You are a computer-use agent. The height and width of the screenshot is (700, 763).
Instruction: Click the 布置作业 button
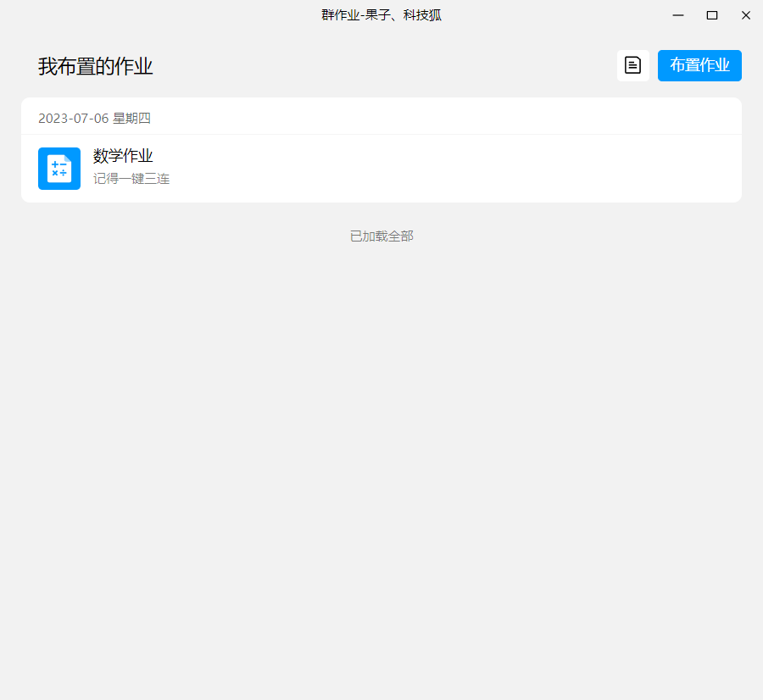click(699, 65)
